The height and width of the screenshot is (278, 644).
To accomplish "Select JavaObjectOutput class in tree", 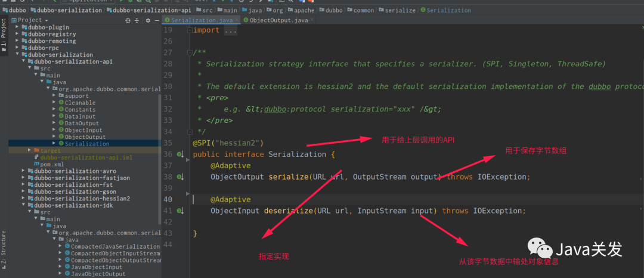I will (x=95, y=274).
